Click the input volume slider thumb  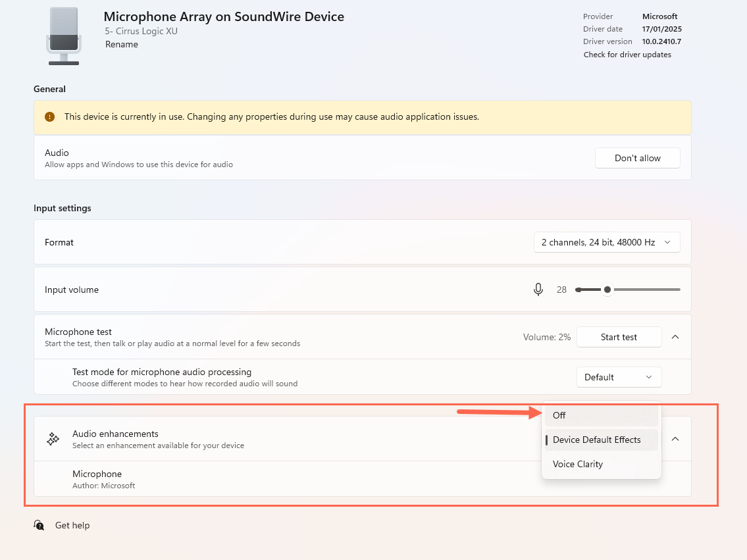point(607,290)
